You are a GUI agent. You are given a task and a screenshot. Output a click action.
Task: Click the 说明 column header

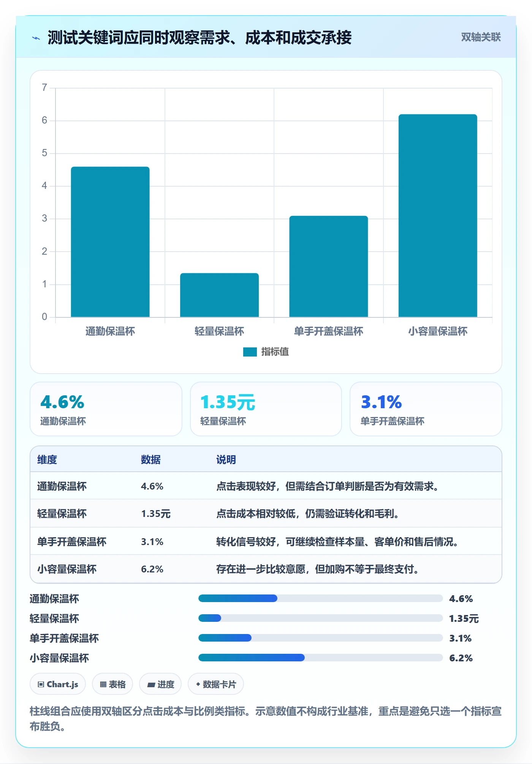pos(226,460)
